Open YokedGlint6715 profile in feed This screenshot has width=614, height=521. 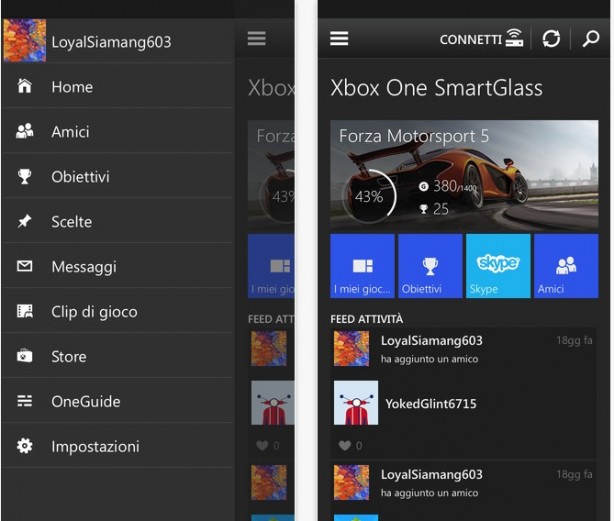point(430,404)
